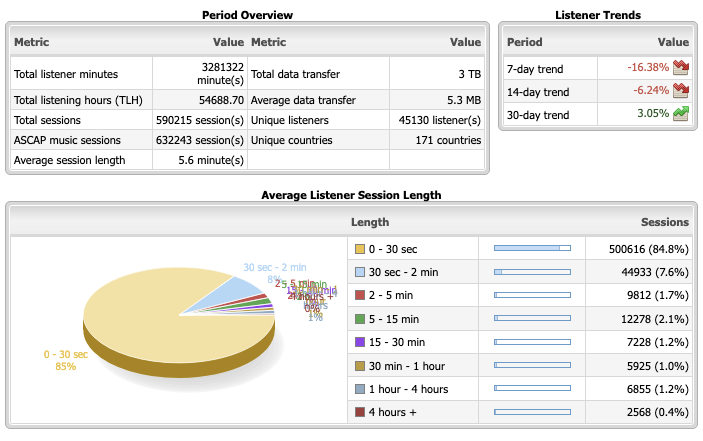
Task: Click the 30 min - 1 hour progress bar
Action: coord(532,365)
